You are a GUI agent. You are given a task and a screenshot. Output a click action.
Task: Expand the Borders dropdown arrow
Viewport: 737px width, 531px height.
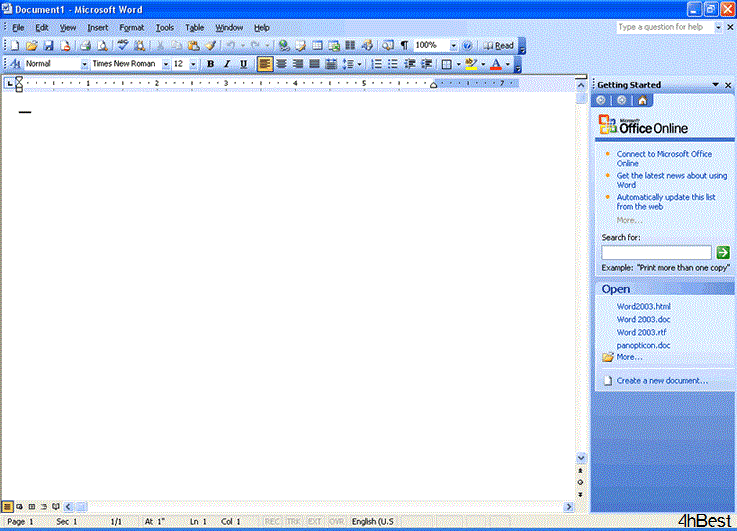tap(458, 64)
